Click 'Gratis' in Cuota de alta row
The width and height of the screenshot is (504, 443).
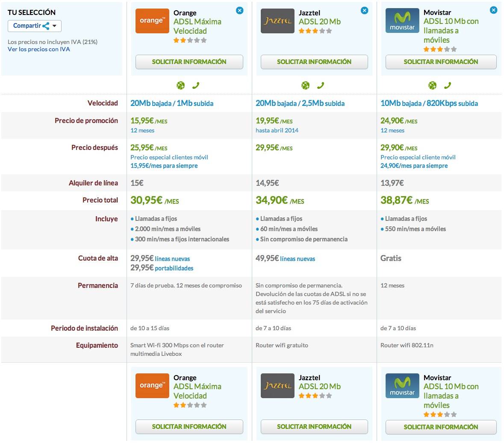coord(391,258)
